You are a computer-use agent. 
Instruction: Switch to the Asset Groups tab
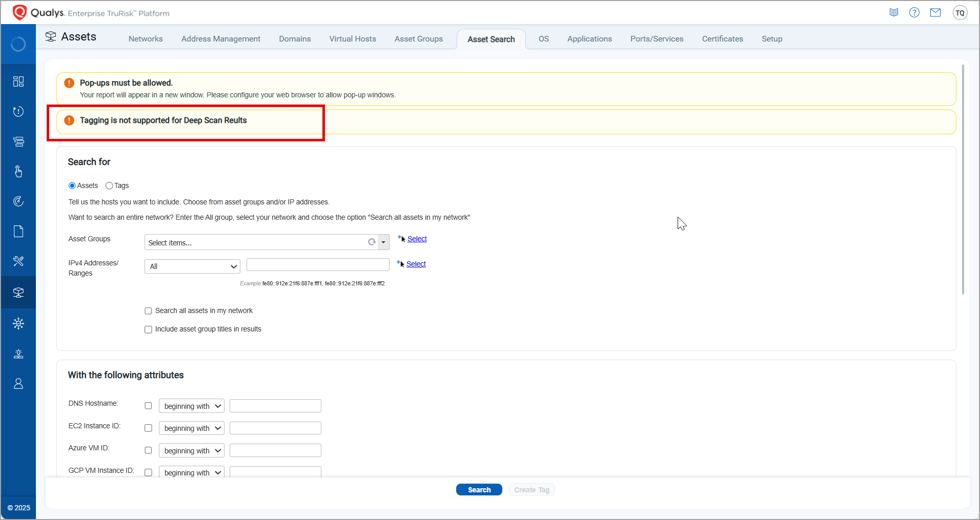coord(418,39)
